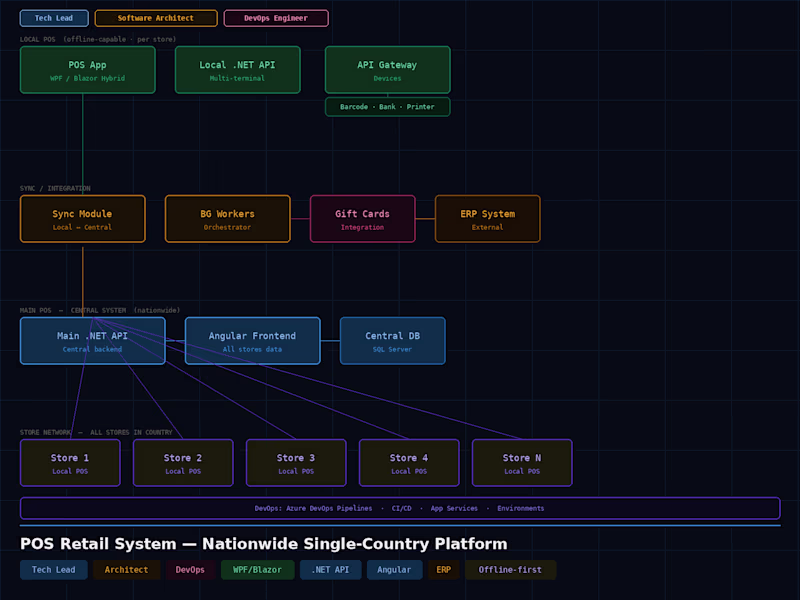Click the Central DB SQL Server box
800x600 pixels.
[393, 341]
